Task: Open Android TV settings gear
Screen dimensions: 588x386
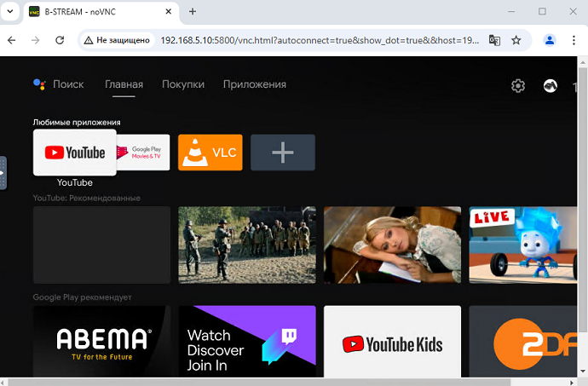Action: (518, 85)
